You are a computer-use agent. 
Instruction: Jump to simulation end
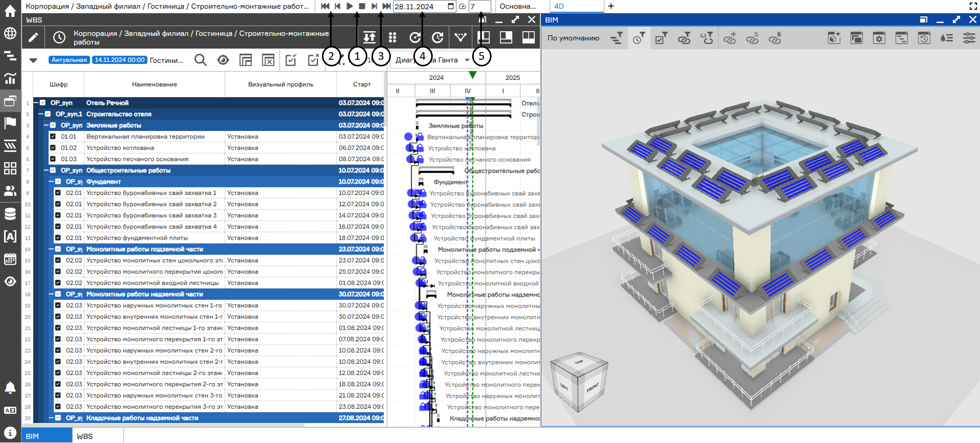tap(386, 6)
